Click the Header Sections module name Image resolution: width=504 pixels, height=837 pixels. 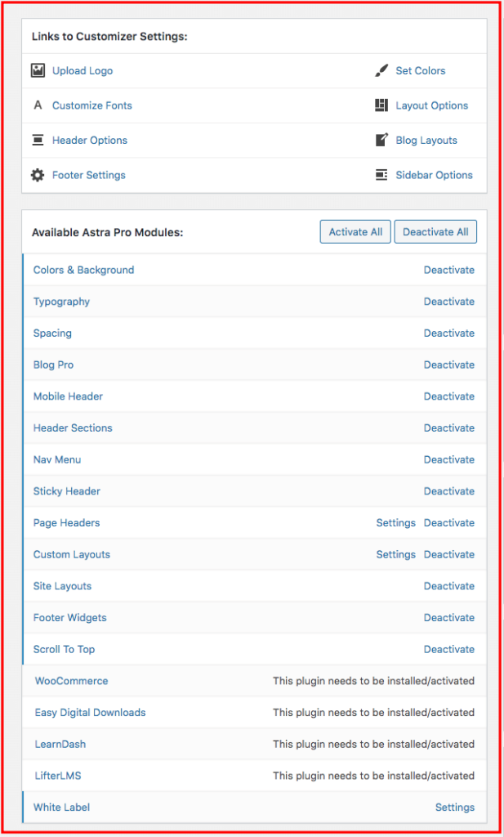pos(73,427)
